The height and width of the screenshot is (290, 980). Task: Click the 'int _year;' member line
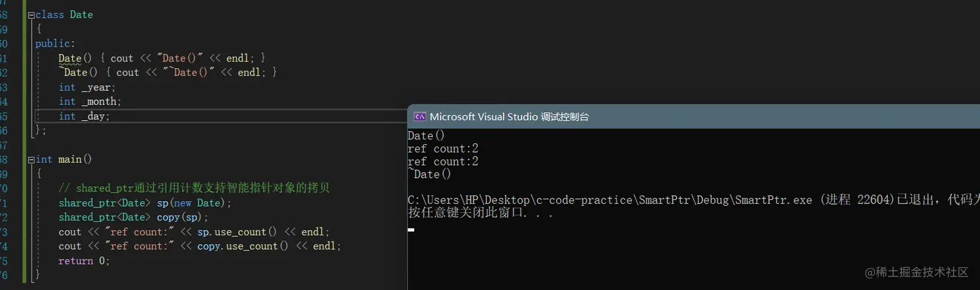[x=87, y=87]
